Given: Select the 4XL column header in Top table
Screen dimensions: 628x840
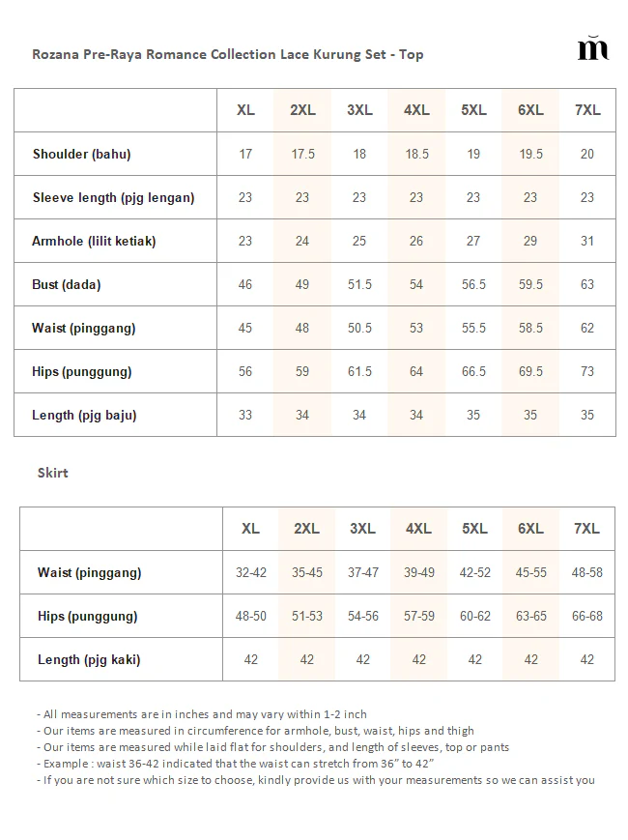Looking at the screenshot, I should [x=416, y=110].
